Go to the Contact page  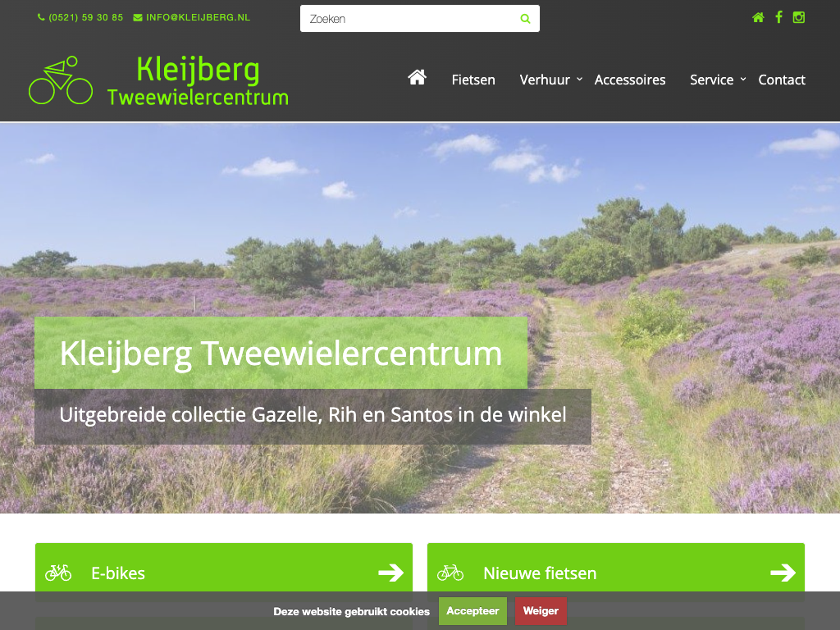(782, 80)
